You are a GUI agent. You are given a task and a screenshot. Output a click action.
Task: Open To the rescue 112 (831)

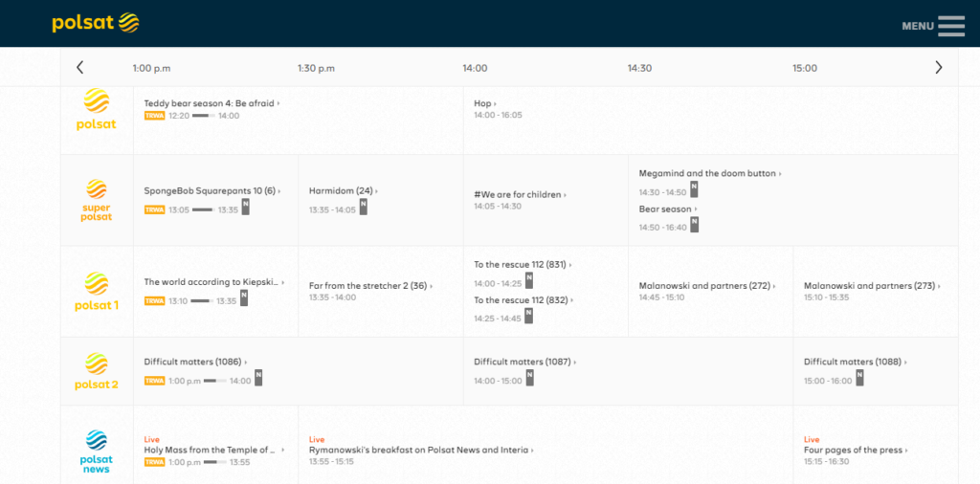point(522,265)
